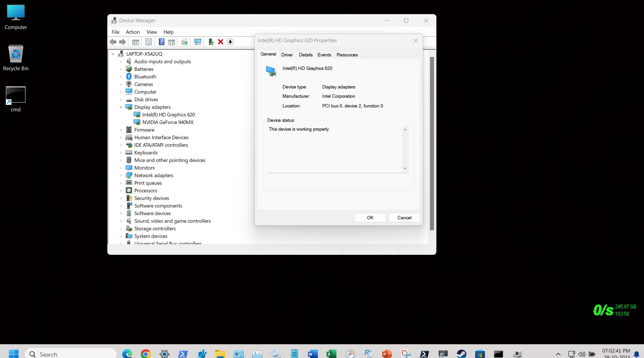
Task: Switch to the Resources tab
Action: click(x=347, y=55)
